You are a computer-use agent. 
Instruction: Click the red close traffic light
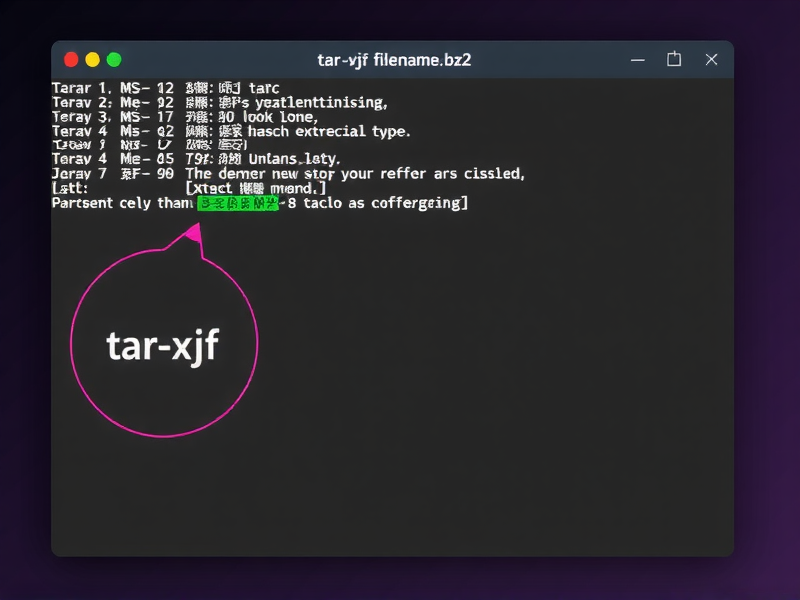[x=71, y=60]
